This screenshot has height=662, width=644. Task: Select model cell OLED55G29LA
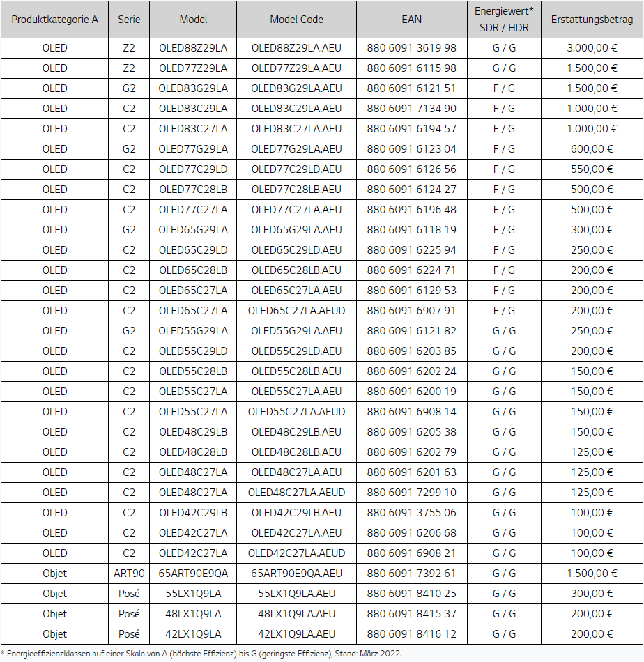pyautogui.click(x=193, y=332)
